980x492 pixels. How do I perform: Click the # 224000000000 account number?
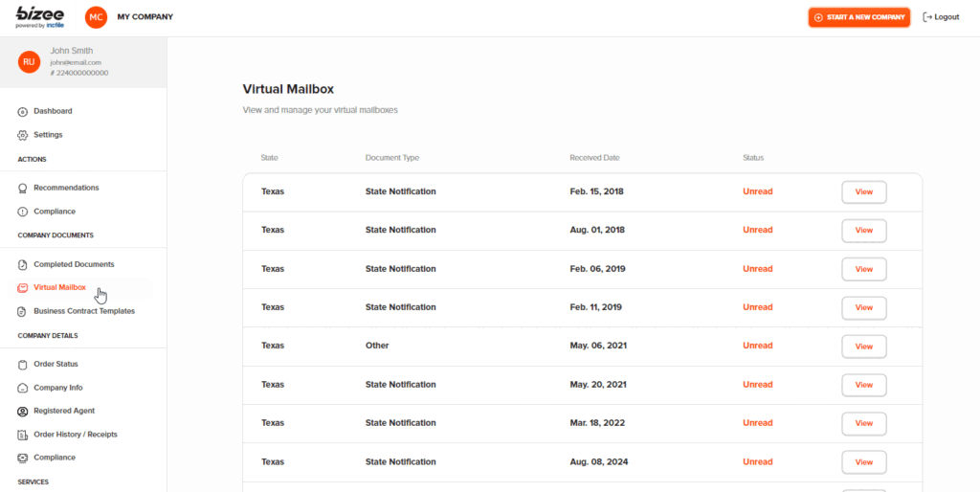tap(79, 73)
